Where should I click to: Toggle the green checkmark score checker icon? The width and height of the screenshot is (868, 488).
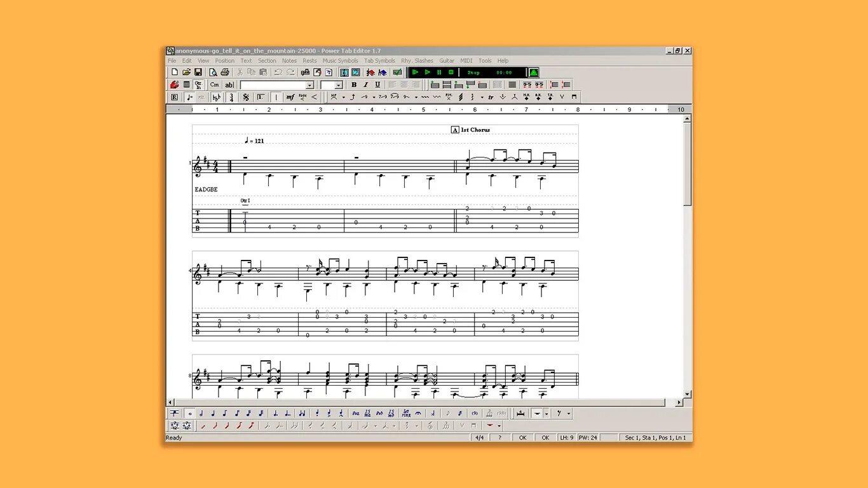(x=398, y=72)
